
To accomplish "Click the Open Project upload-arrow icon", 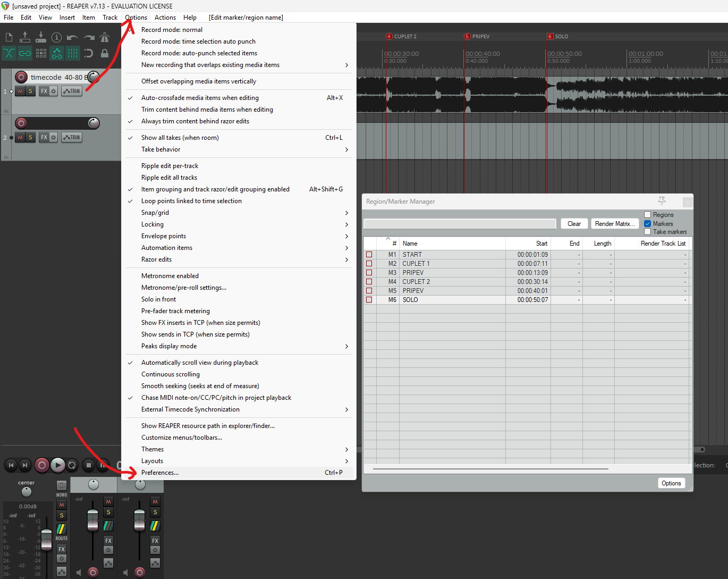I will 25,37.
